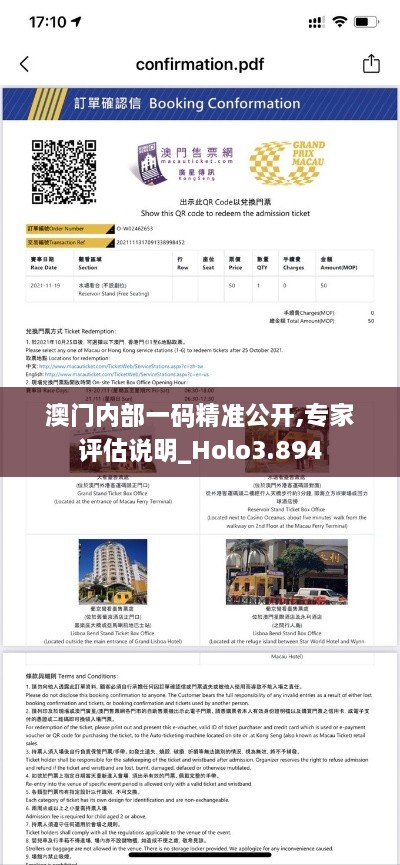Open the share sheet icon
Image resolution: width=400 pixels, height=865 pixels.
[x=371, y=63]
